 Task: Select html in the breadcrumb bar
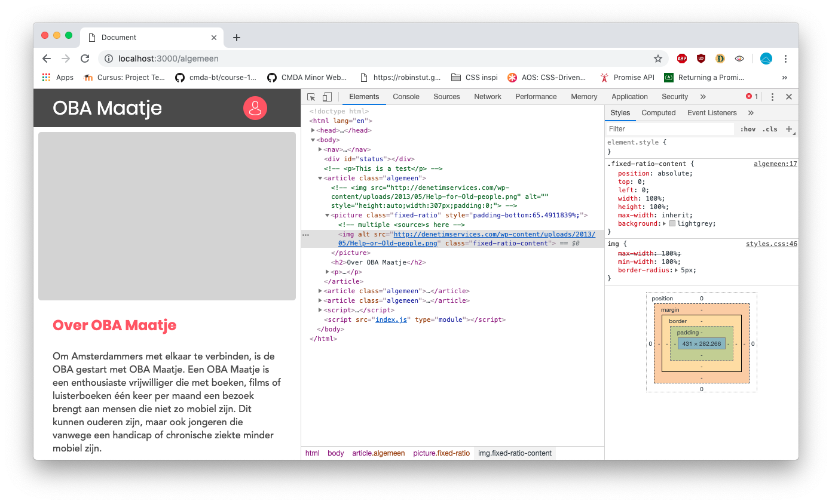point(312,453)
